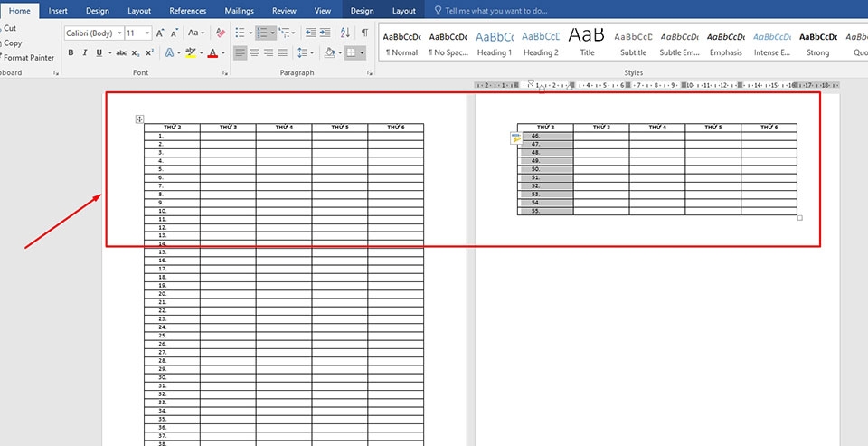Click the Strikethrough abc icon
The width and height of the screenshot is (868, 446).
(121, 52)
